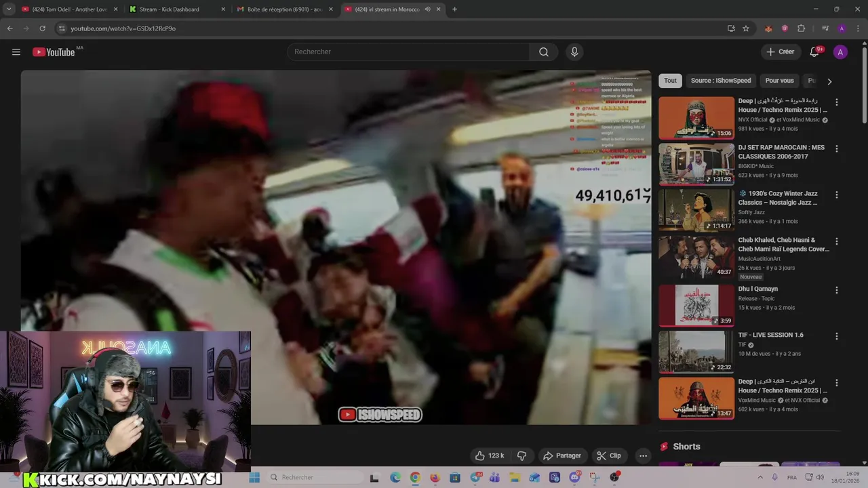This screenshot has height=488, width=868.
Task: Click the ISHOWSPEED channel watermark in player
Action: (x=380, y=415)
